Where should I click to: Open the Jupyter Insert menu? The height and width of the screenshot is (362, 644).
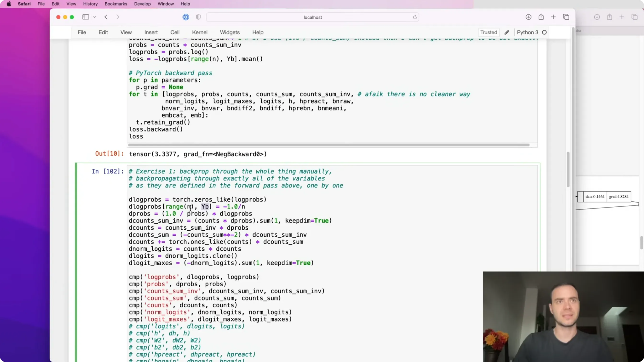[x=151, y=32]
